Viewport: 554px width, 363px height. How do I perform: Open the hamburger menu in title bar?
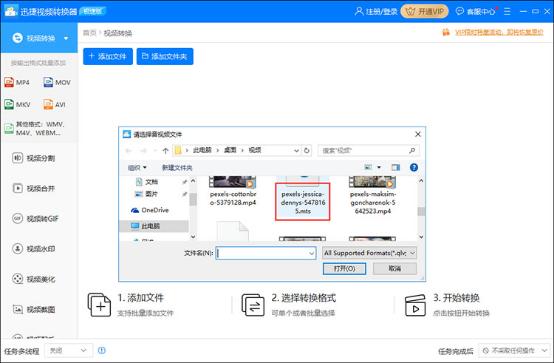pyautogui.click(x=507, y=11)
